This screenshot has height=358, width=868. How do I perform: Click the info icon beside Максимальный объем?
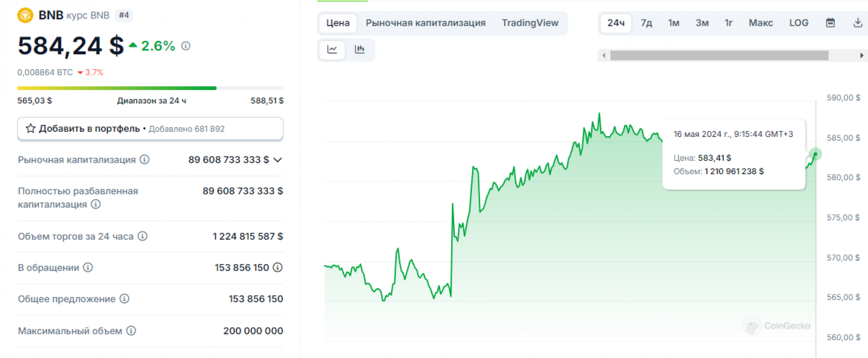(131, 331)
